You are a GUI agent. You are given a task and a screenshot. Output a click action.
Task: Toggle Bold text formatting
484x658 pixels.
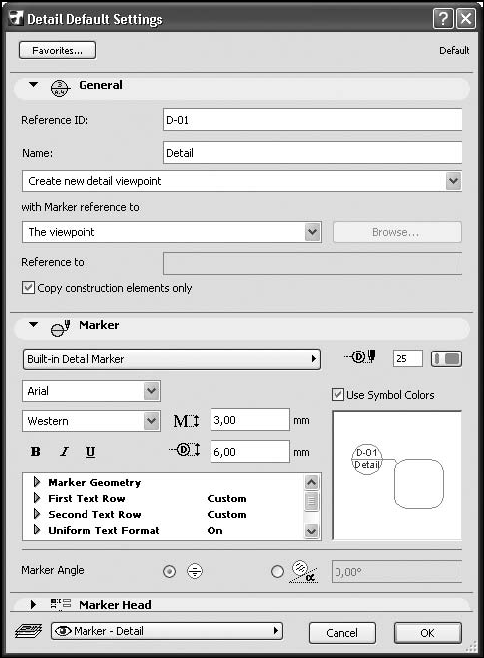tap(36, 452)
